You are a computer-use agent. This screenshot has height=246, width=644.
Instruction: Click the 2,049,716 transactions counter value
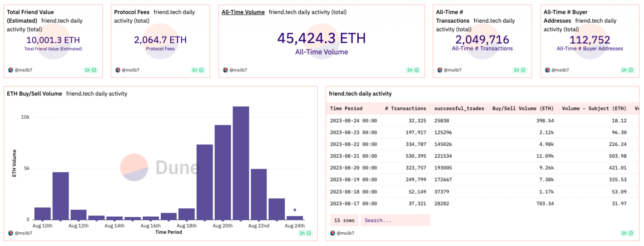tap(482, 40)
